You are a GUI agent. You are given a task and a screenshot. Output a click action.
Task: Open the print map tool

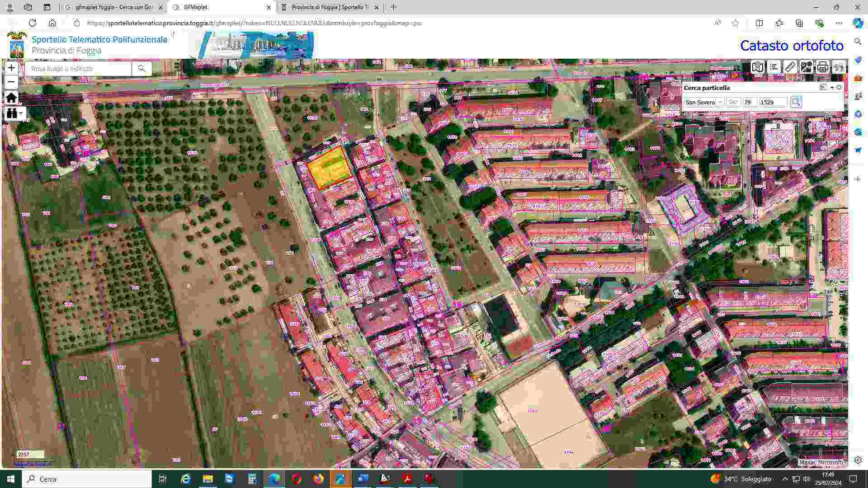coord(822,67)
